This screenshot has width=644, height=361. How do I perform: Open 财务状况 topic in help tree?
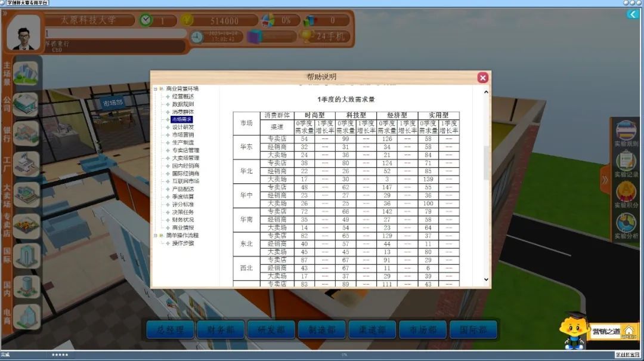click(x=182, y=220)
